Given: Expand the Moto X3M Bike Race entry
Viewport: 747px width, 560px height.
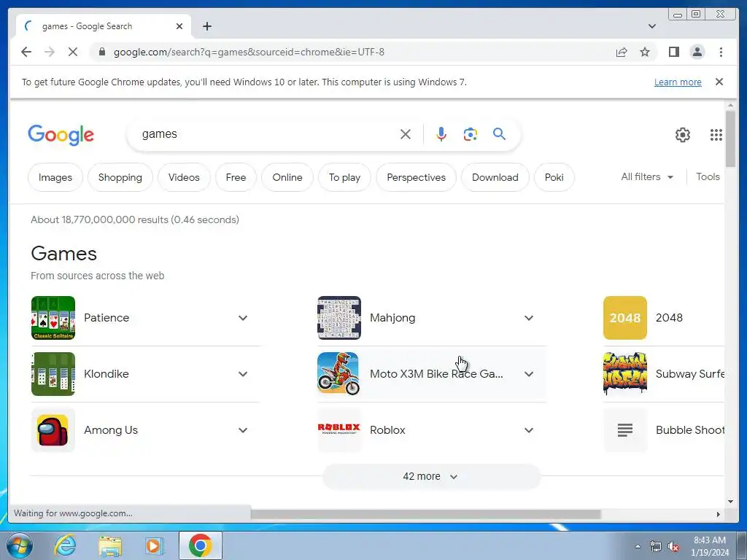Looking at the screenshot, I should (x=529, y=374).
